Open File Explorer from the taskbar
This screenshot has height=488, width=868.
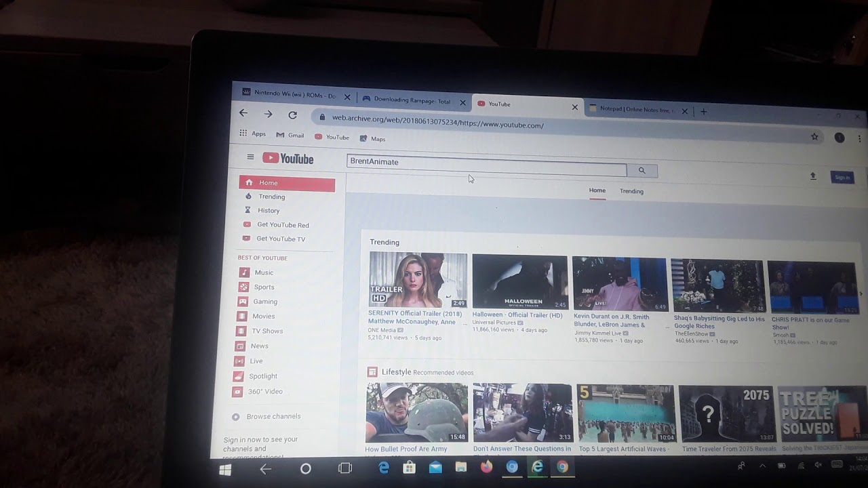[x=460, y=467]
